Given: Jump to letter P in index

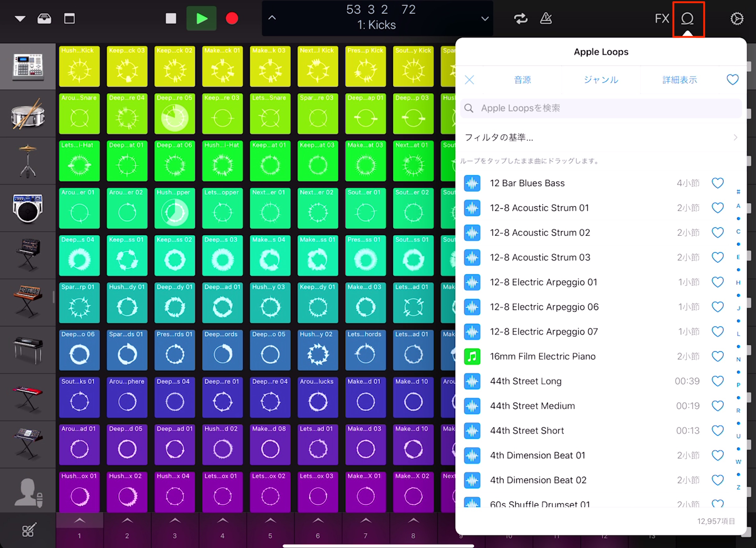Looking at the screenshot, I should coord(738,385).
